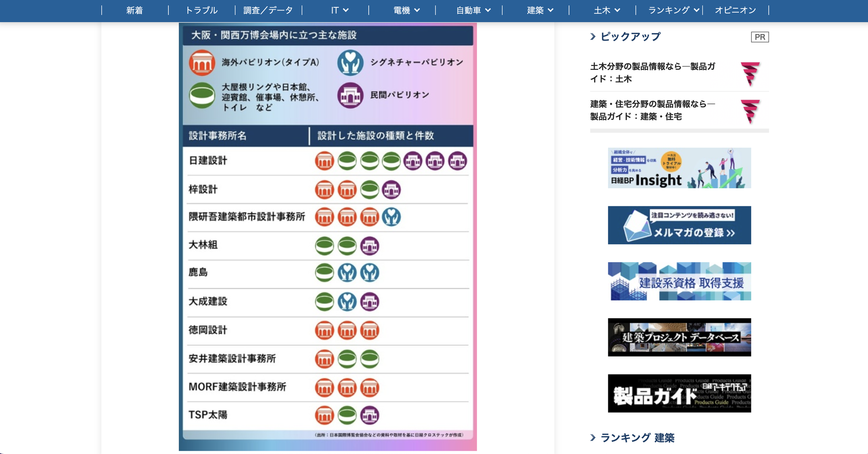Click the 隈研吾建築都市設計事務所 firm name
Viewport: 868px width, 454px height.
(x=247, y=217)
